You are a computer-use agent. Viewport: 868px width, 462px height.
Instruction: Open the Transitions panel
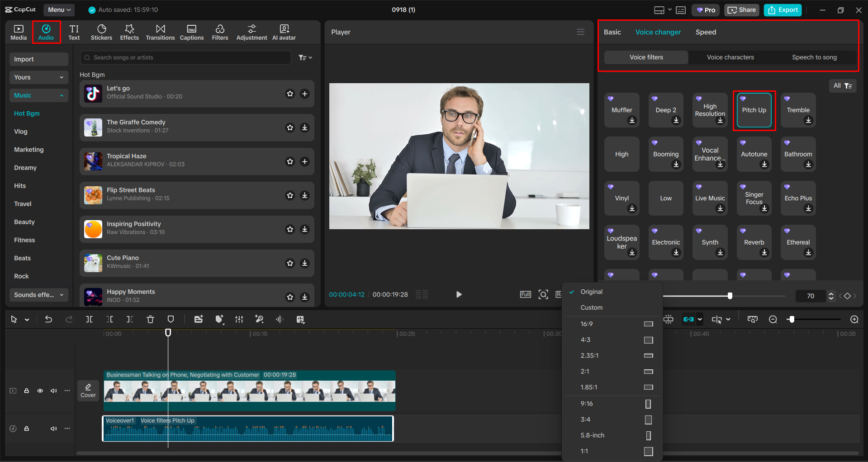(160, 32)
